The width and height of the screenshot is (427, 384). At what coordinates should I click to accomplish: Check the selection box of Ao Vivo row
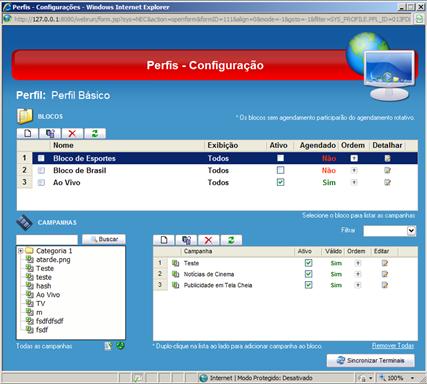coord(41,182)
